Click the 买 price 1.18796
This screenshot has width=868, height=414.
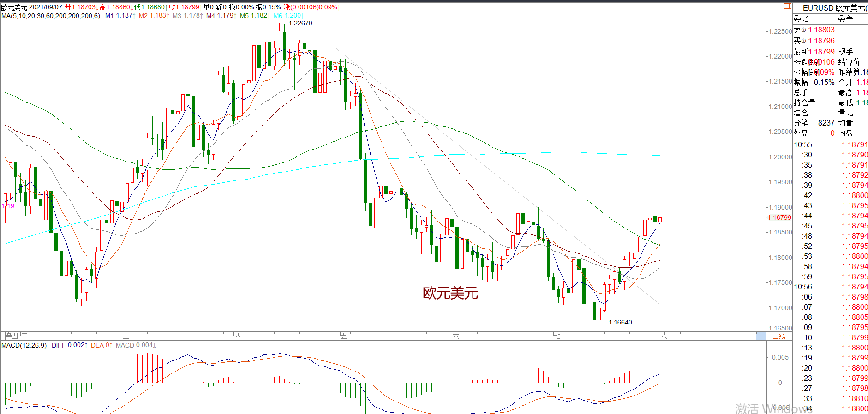[821, 41]
